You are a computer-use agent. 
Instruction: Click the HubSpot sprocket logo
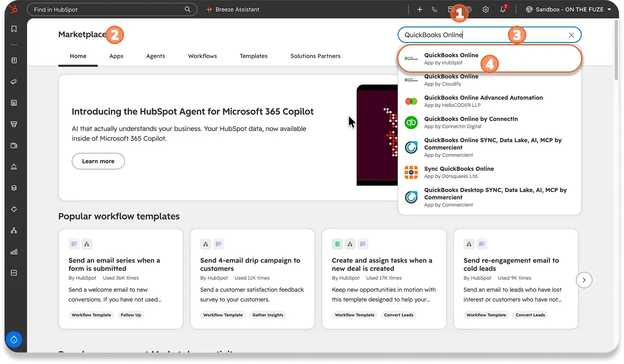point(13,9)
